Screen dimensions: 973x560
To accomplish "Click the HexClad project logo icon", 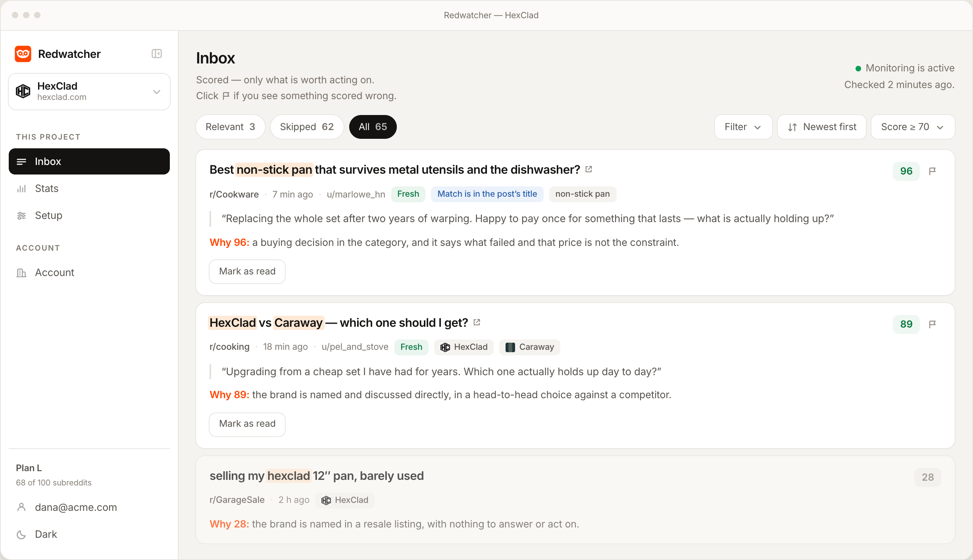I will click(x=23, y=91).
